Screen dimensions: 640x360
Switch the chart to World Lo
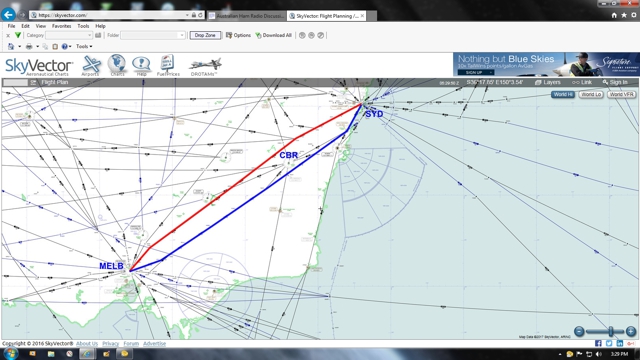[x=591, y=94]
